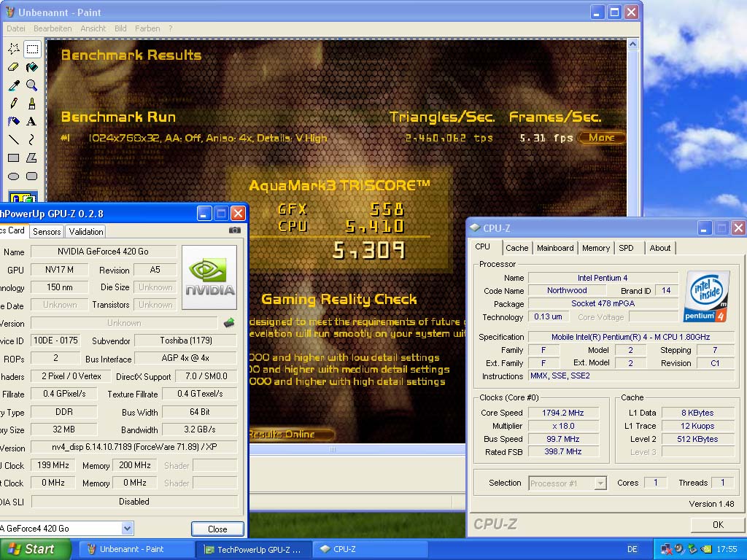Image resolution: width=747 pixels, height=560 pixels.
Task: Select the Rounded Rectangle tool in Paint
Action: tap(32, 176)
